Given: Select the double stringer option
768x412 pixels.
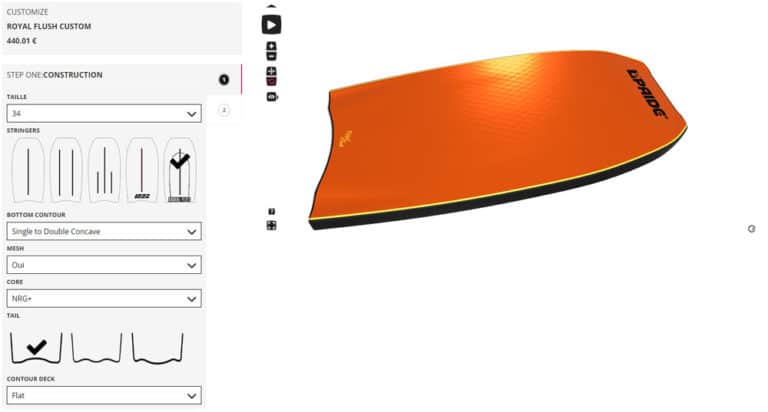Looking at the screenshot, I should pos(65,170).
